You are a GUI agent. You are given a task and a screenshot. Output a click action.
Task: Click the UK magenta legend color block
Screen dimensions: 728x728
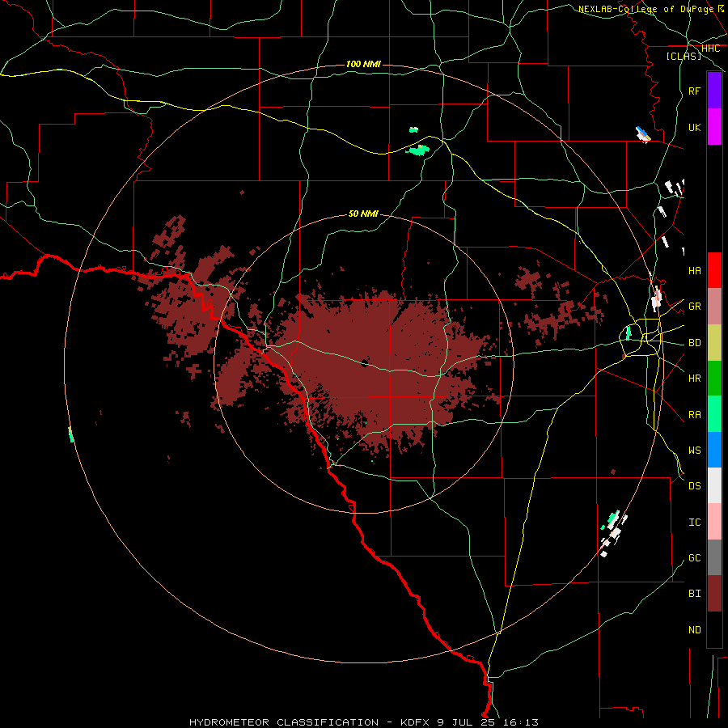tap(714, 127)
